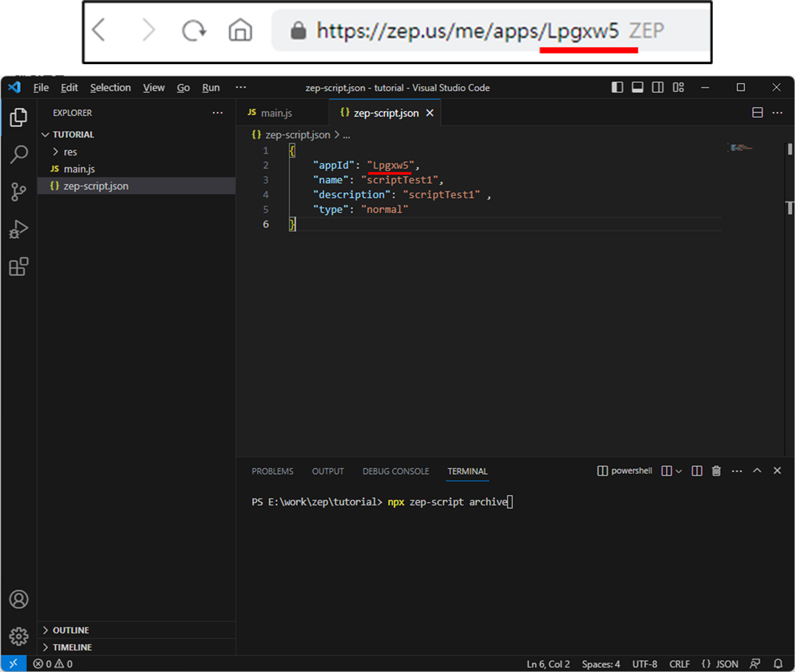795x672 pixels.
Task: Expand the res folder
Action: [x=136, y=152]
